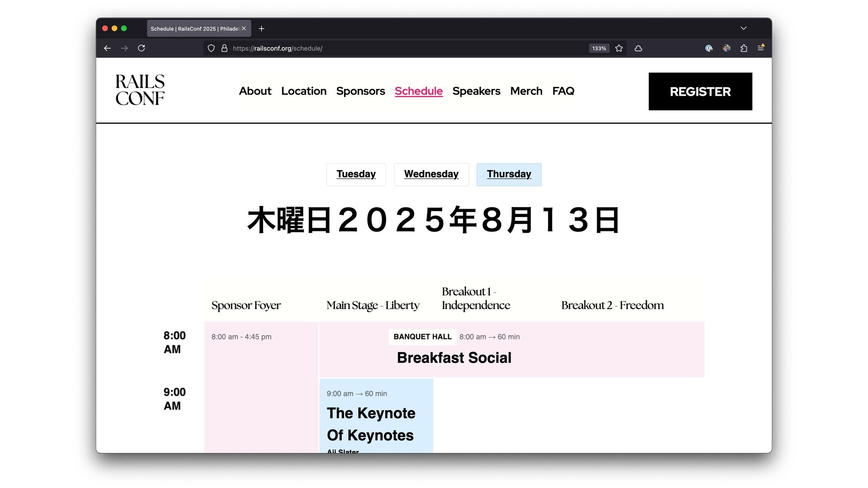The height and width of the screenshot is (488, 868).
Task: Switch to the Wednesday schedule
Action: (431, 174)
